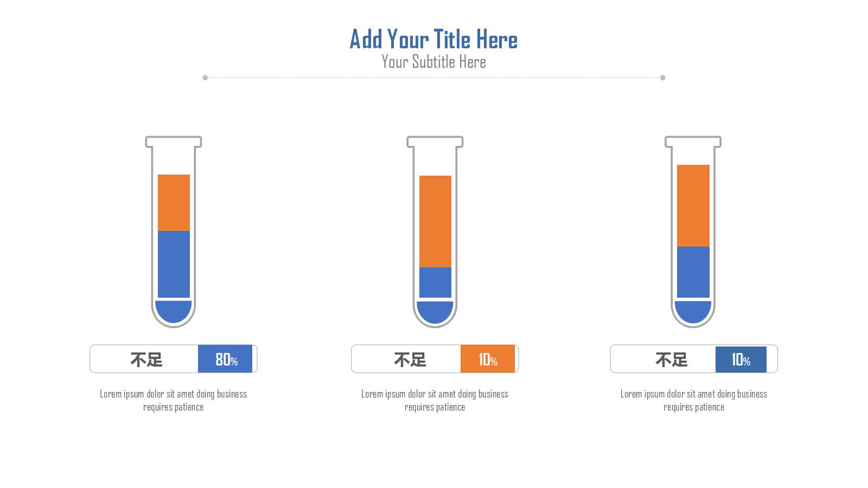Click the middle test tube icon
868x488 pixels.
(435, 232)
